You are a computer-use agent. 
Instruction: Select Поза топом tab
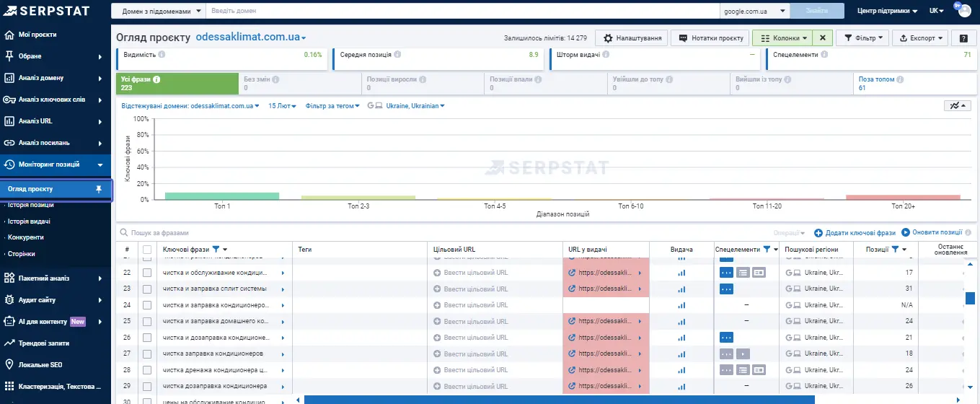point(914,84)
